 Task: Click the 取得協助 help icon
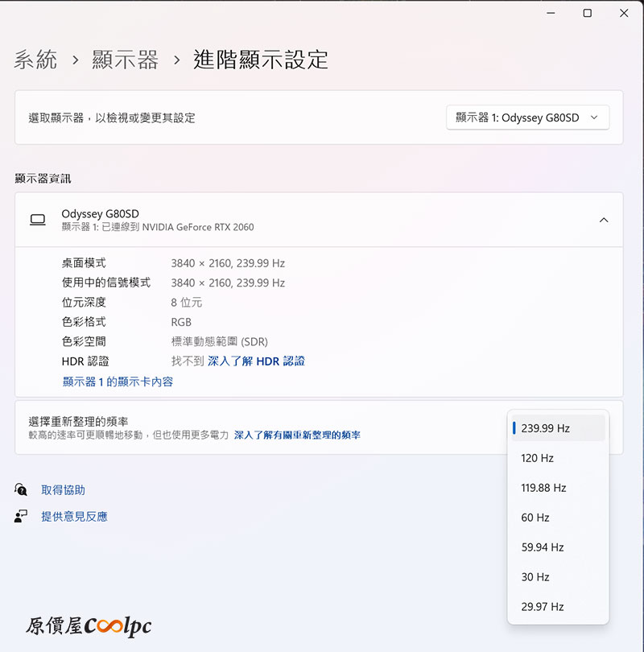pyautogui.click(x=21, y=489)
